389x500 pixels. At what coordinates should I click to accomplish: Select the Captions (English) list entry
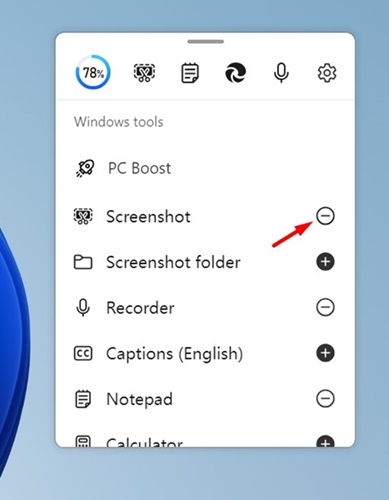pyautogui.click(x=205, y=353)
